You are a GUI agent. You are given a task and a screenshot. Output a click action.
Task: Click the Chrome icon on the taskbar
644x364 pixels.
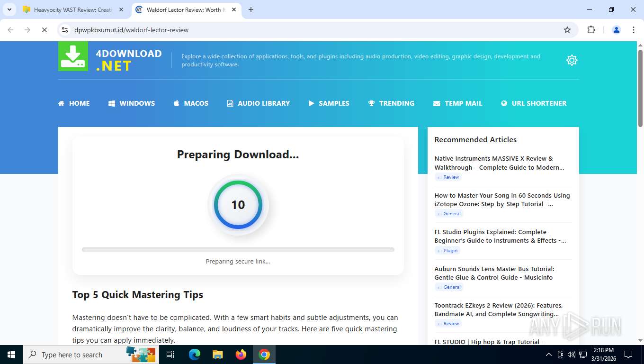pos(264,355)
